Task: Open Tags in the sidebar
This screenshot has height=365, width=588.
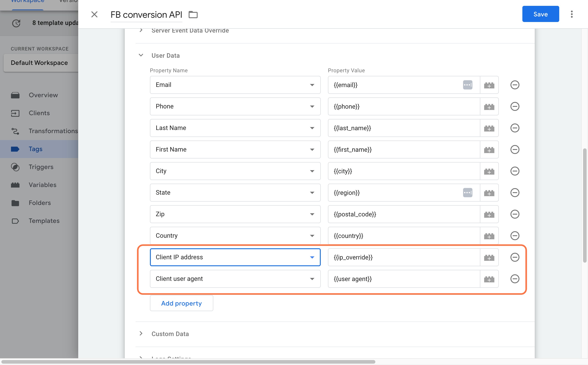Action: 39,149
